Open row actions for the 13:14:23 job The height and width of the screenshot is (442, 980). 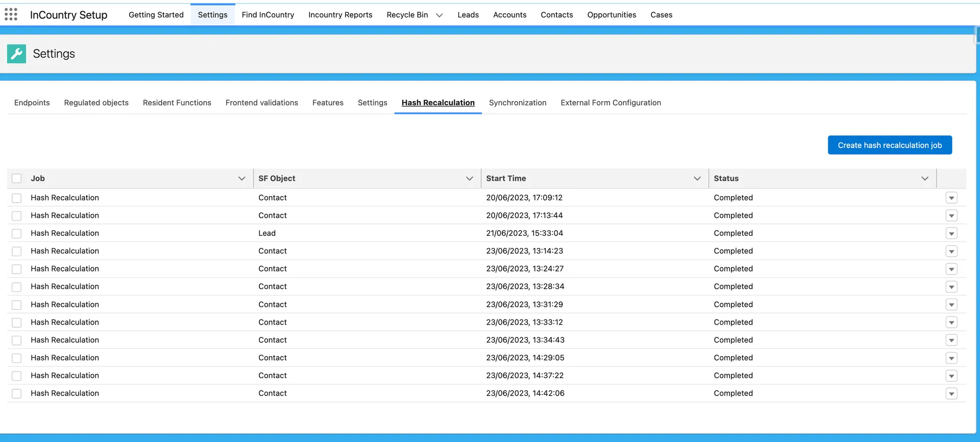(x=951, y=251)
